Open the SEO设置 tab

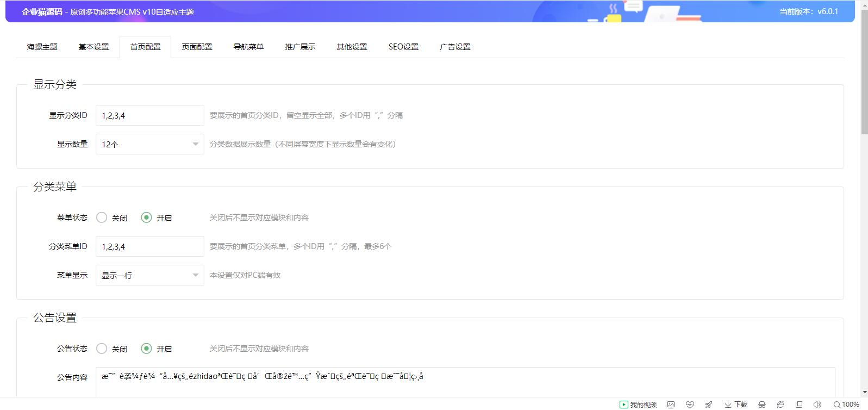coord(403,47)
